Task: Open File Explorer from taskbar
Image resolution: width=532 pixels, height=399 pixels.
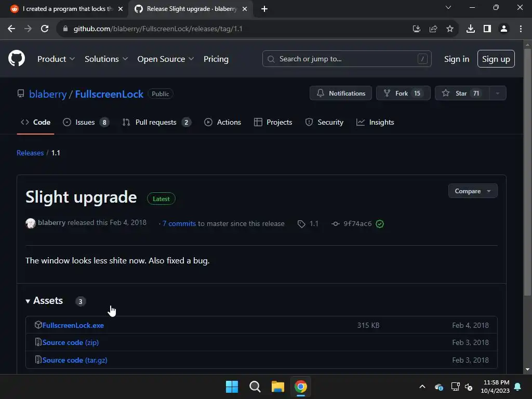Action: [277, 387]
